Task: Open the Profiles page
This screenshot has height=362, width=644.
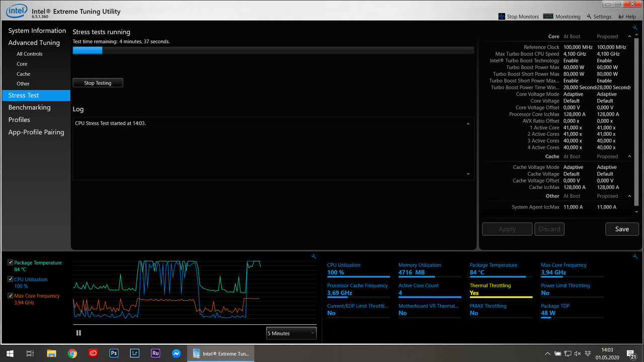Action: [x=19, y=120]
